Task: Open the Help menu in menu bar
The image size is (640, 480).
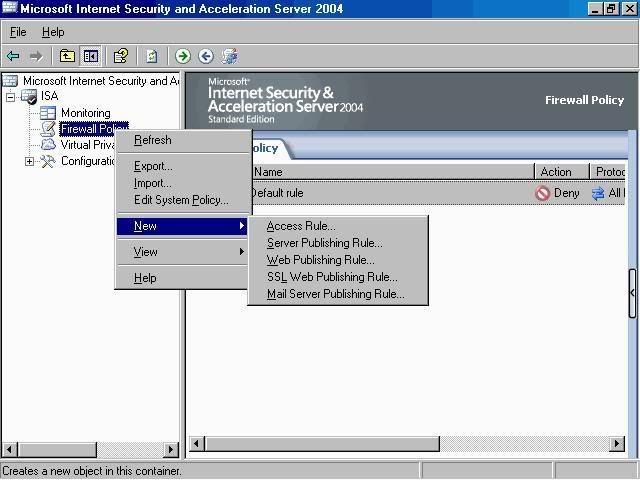Action: tap(53, 32)
